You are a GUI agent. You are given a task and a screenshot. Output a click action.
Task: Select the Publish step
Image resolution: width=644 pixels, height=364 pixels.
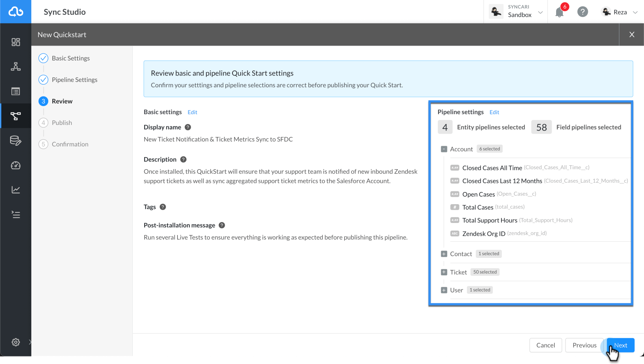pyautogui.click(x=55, y=123)
